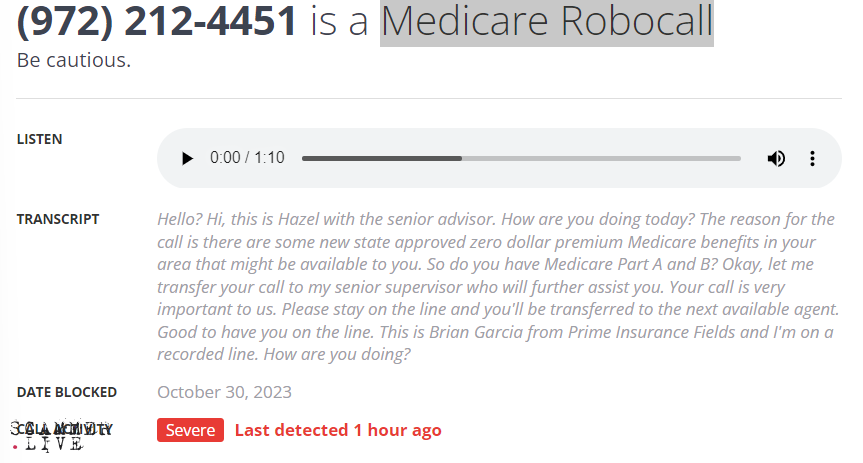Mute the audio player volume
This screenshot has width=863, height=463.
click(x=776, y=158)
